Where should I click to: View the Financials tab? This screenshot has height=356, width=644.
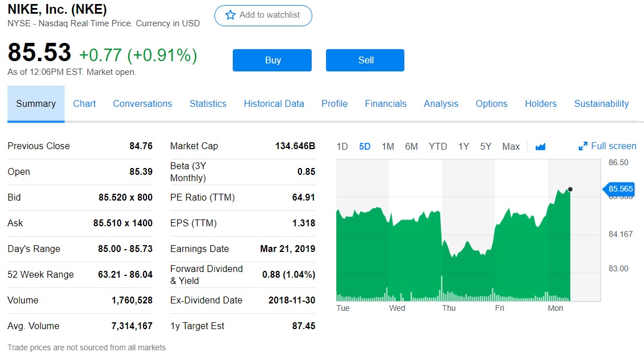(385, 104)
